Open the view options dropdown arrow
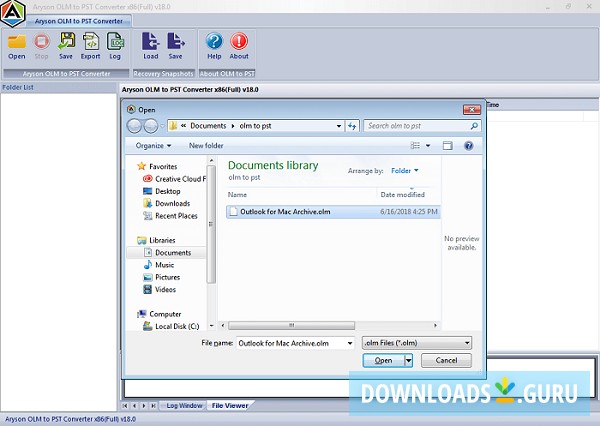600x426 pixels. pos(428,145)
